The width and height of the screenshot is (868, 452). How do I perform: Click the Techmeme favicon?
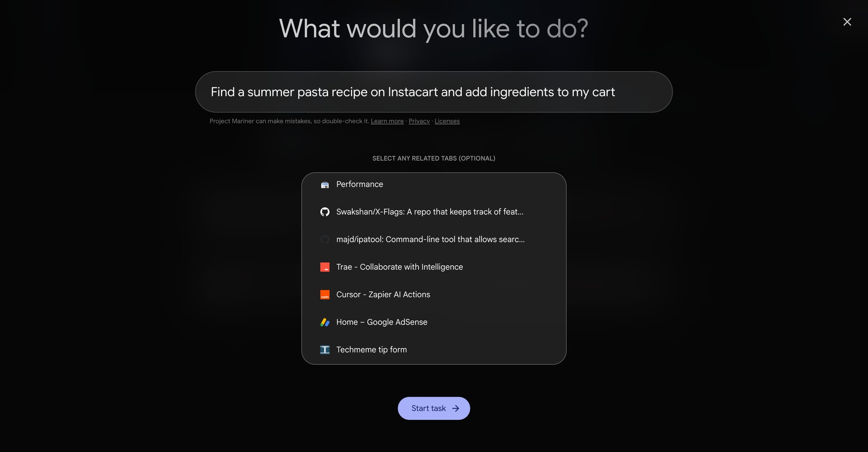(x=325, y=350)
